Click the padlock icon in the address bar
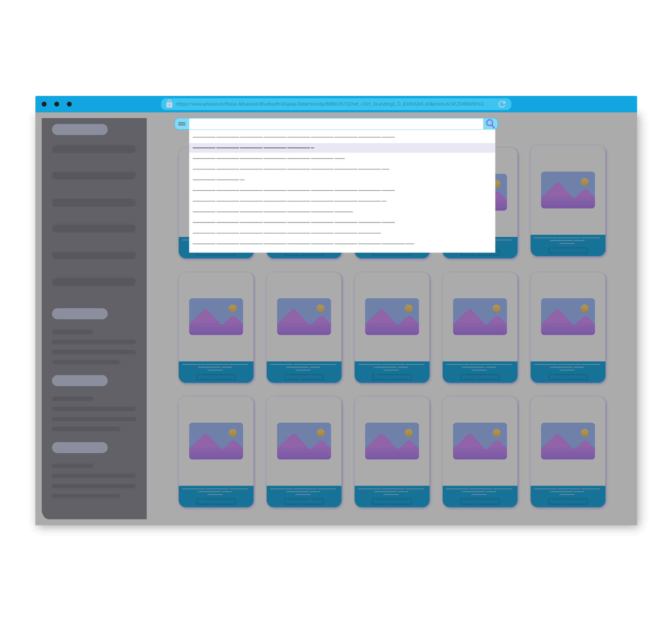 point(169,104)
